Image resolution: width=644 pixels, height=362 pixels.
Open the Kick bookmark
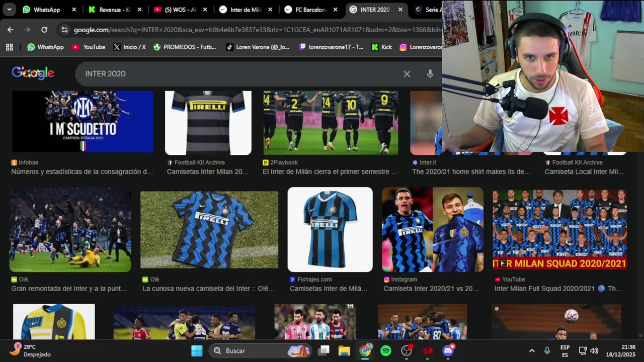point(381,47)
